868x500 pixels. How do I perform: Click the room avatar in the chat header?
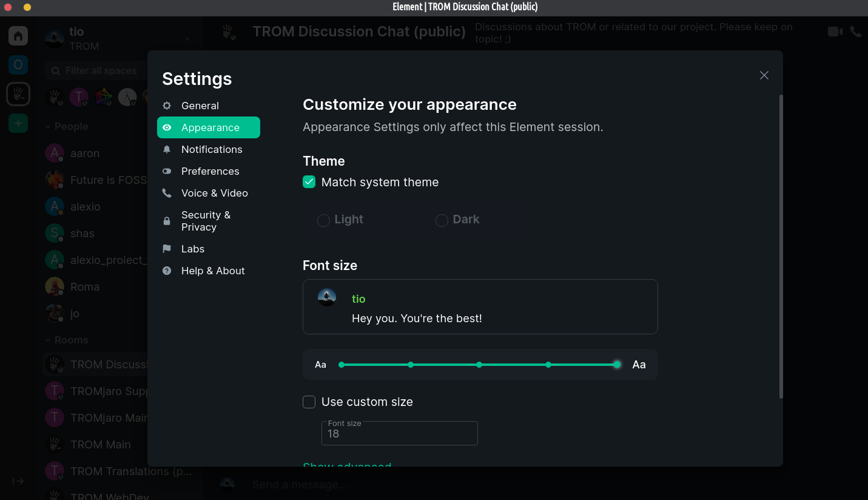(x=229, y=32)
